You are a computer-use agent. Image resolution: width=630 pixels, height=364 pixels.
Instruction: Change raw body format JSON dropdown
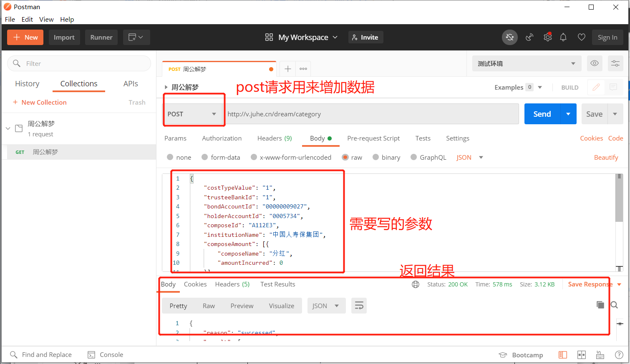[470, 157]
